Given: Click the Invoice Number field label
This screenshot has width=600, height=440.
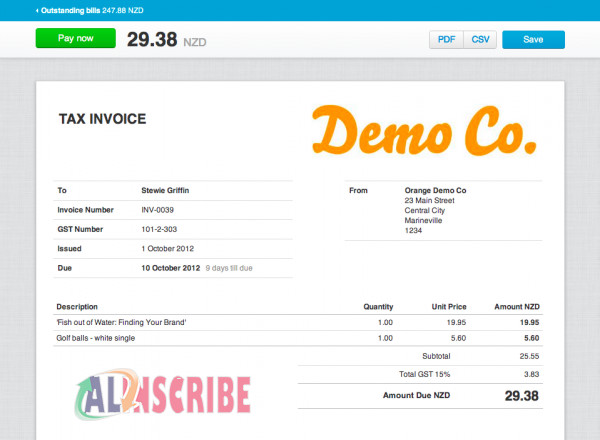Looking at the screenshot, I should [x=85, y=210].
